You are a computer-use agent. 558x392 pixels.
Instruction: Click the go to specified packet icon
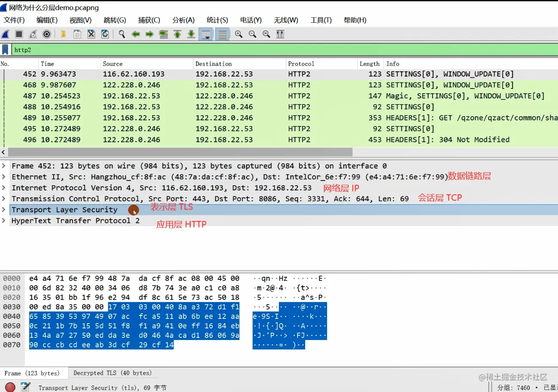point(163,34)
